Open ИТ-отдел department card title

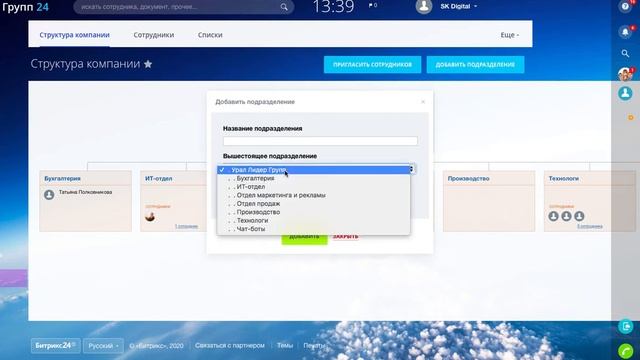click(158, 179)
